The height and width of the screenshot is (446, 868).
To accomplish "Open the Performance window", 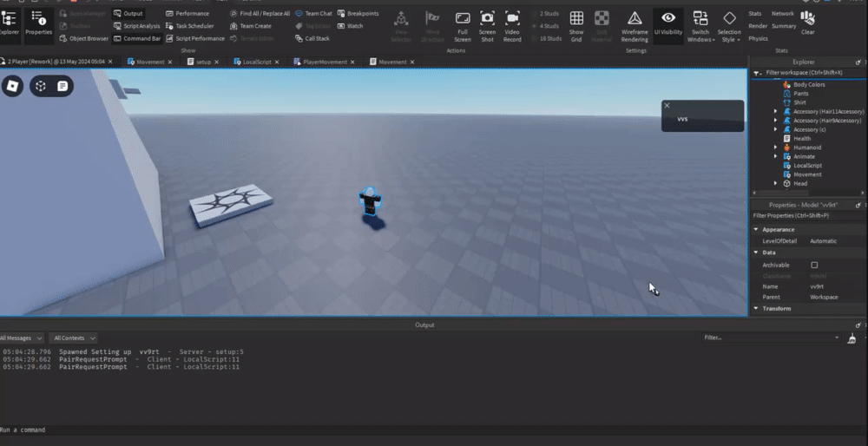I will click(x=187, y=13).
